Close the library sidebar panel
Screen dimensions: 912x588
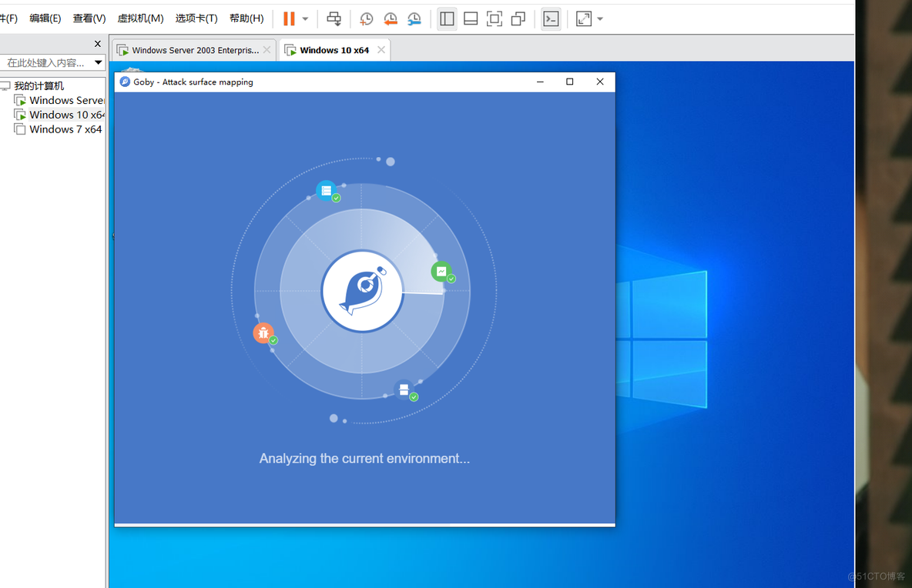pos(98,44)
